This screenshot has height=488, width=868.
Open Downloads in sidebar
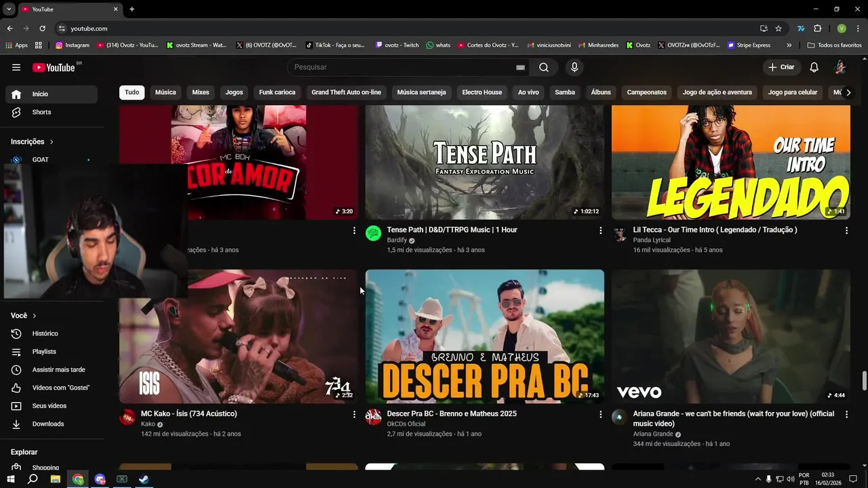52,424
